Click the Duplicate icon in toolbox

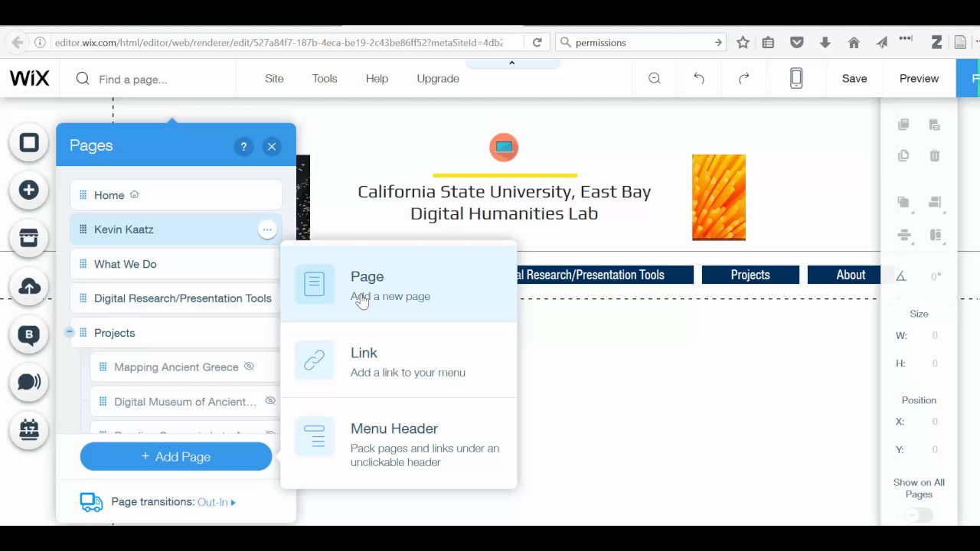[903, 155]
